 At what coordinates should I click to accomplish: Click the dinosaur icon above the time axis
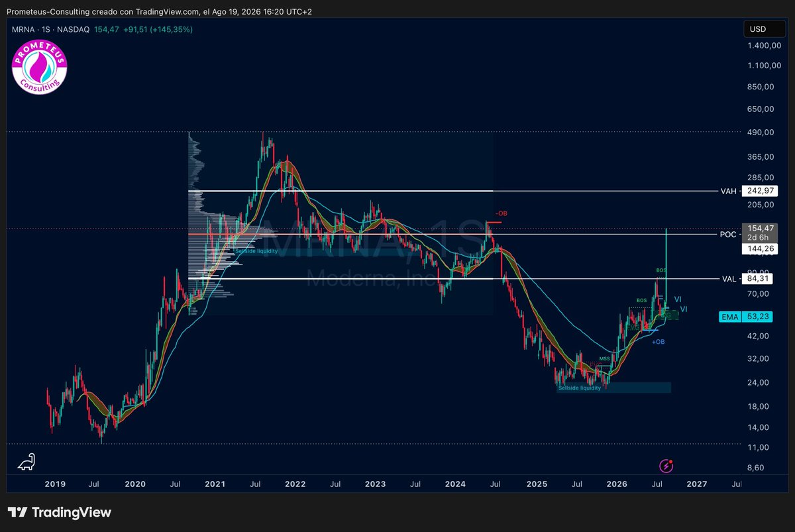[26, 462]
